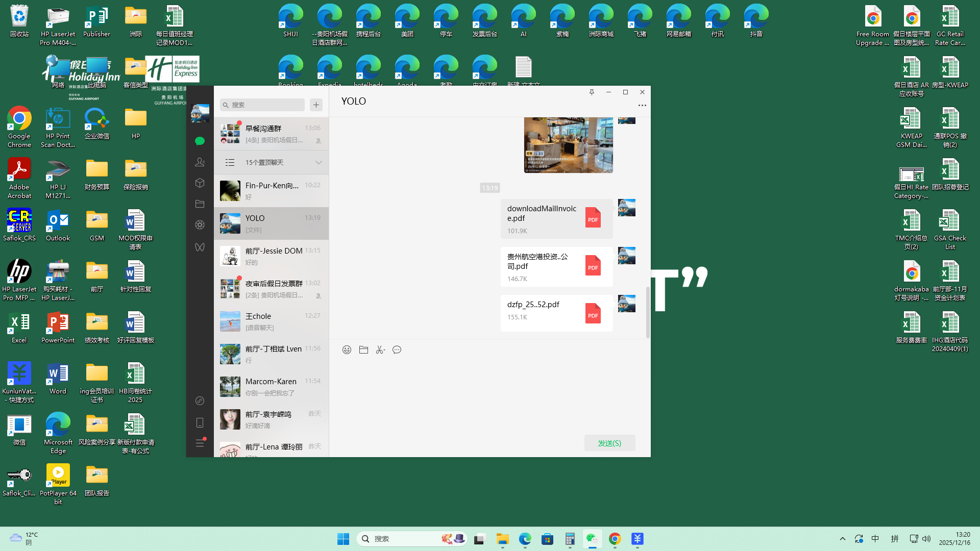Click the plus button next to search
980x551 pixels.
[x=316, y=105]
